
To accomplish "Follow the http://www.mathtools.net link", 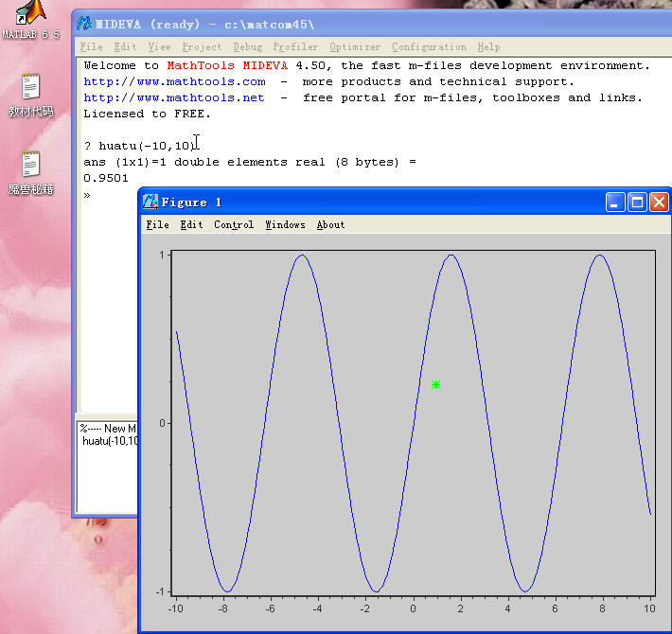I will [174, 97].
